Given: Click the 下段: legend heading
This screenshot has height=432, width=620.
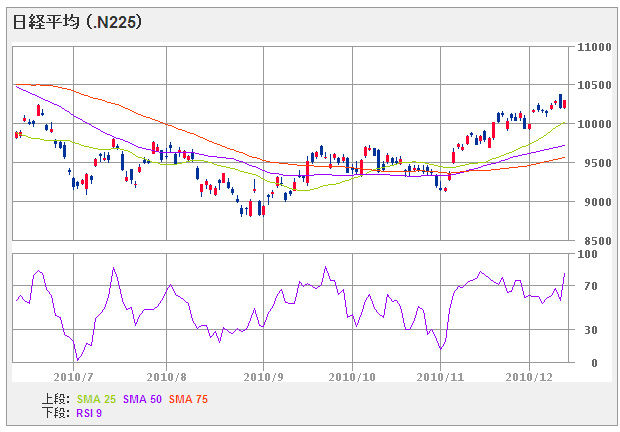Looking at the screenshot, I should (56, 413).
